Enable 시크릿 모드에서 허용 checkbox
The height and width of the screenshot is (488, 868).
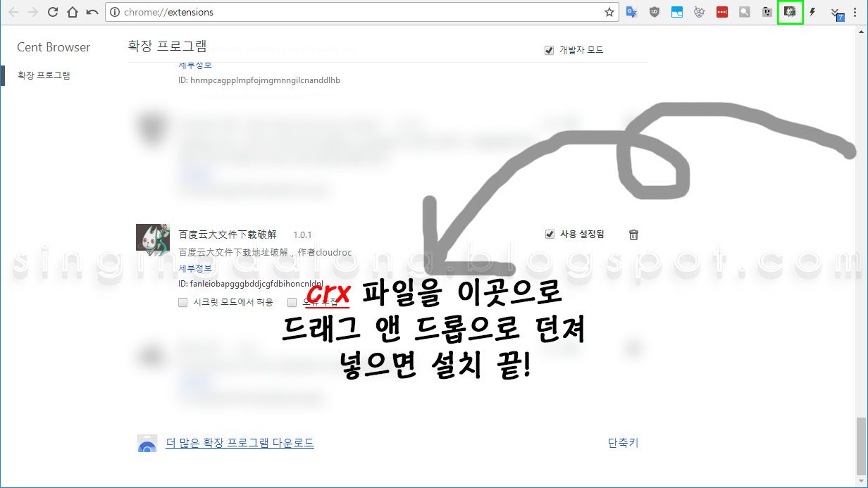[182, 302]
